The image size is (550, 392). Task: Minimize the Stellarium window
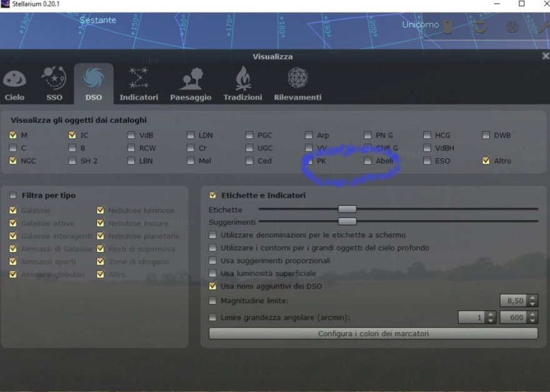pos(497,4)
